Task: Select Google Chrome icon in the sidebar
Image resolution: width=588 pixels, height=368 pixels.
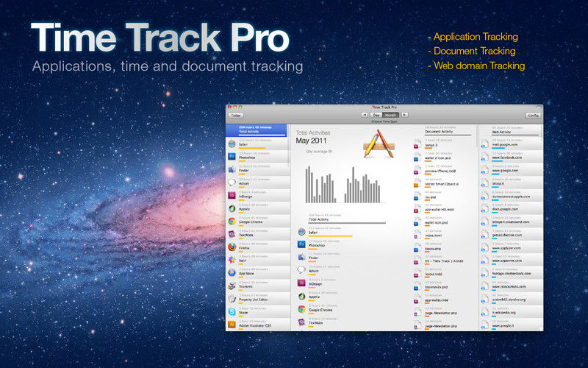Action: pos(232,222)
